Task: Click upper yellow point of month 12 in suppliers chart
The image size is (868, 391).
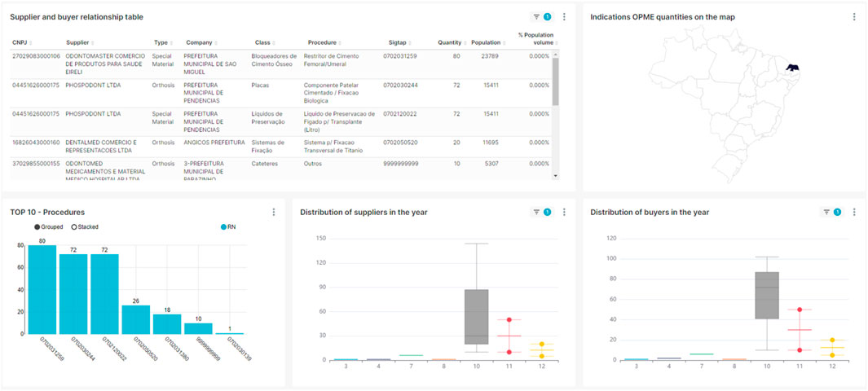Action: click(542, 344)
